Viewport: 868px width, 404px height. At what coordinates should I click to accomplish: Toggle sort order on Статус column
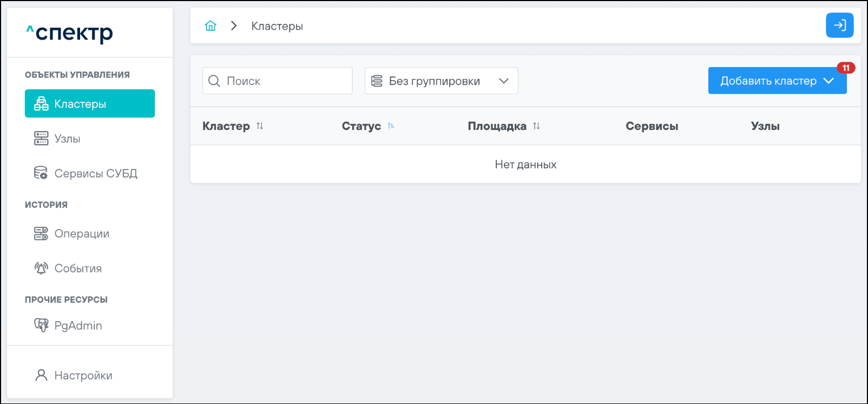click(391, 126)
